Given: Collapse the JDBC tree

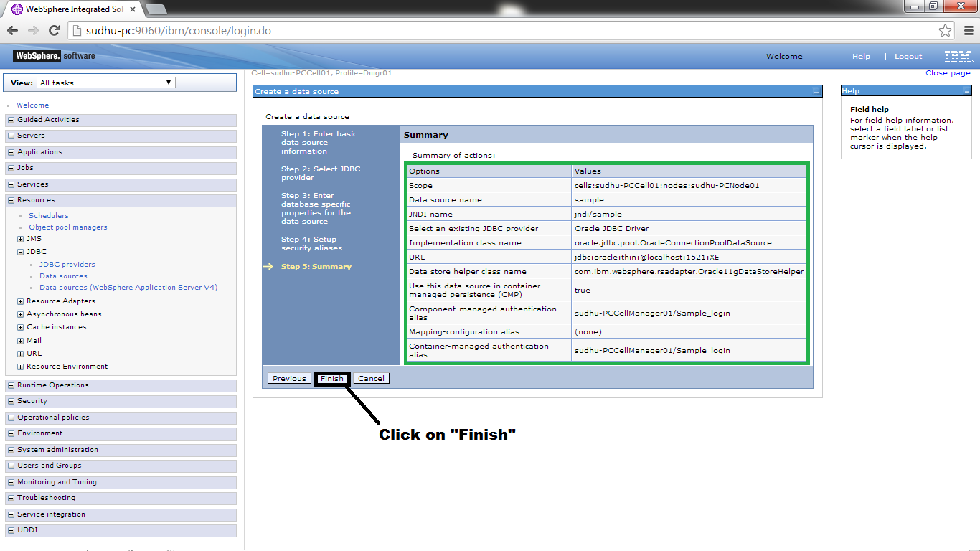Looking at the screenshot, I should tap(20, 251).
